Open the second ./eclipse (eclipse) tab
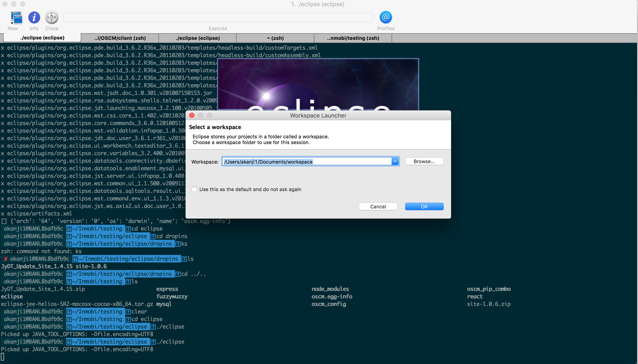The image size is (638, 364). pos(198,38)
